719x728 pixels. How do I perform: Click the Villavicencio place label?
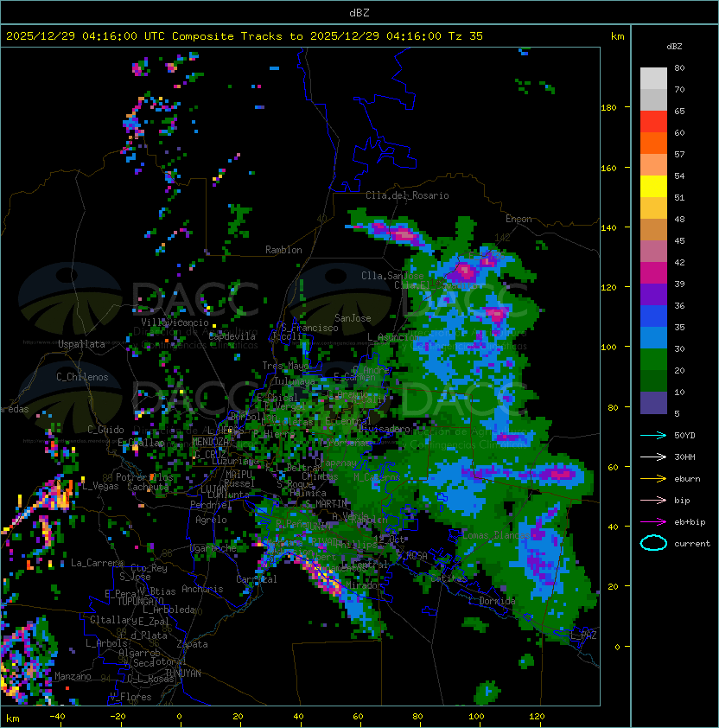click(175, 322)
